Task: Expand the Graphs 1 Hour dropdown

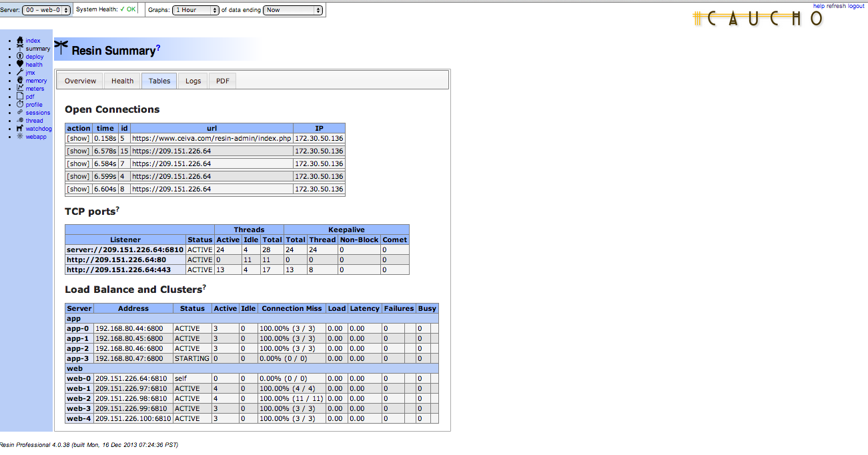Action: 195,10
